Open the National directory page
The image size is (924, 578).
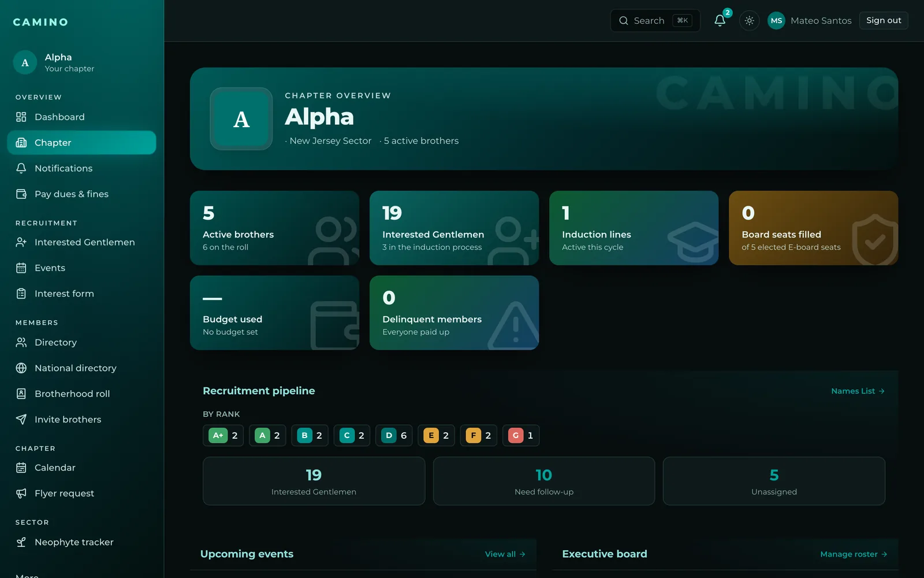[x=81, y=368]
